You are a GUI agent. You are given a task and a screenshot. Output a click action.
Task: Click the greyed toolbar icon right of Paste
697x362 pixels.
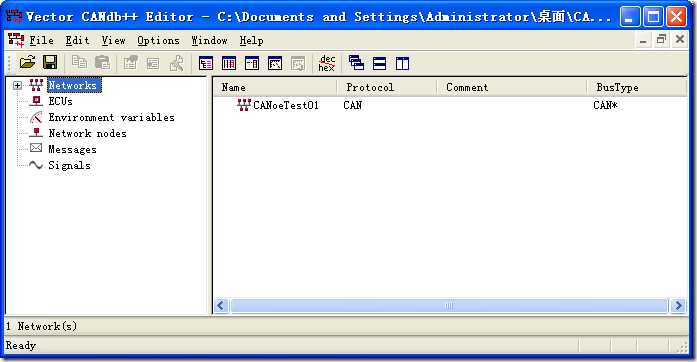(130, 63)
